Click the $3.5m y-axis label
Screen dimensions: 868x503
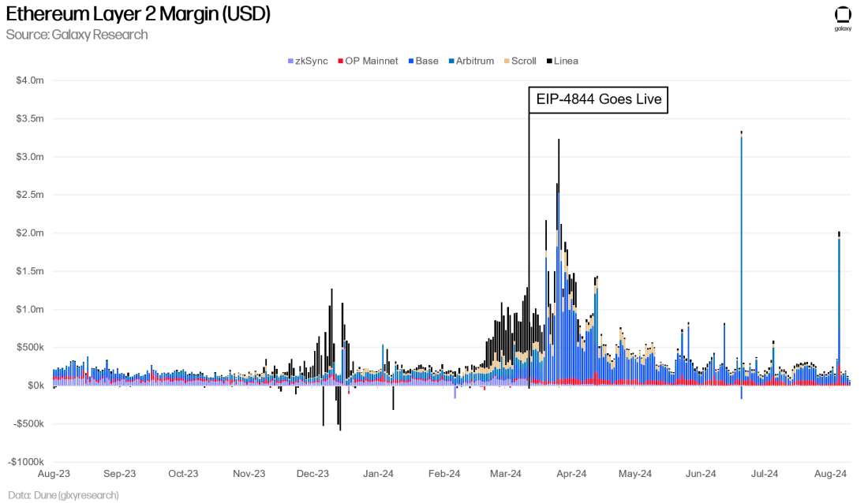point(30,118)
